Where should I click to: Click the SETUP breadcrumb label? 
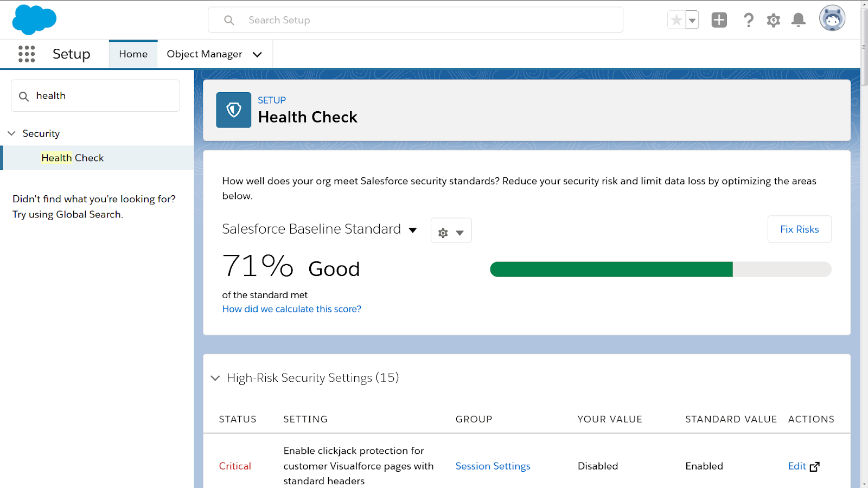pyautogui.click(x=272, y=100)
